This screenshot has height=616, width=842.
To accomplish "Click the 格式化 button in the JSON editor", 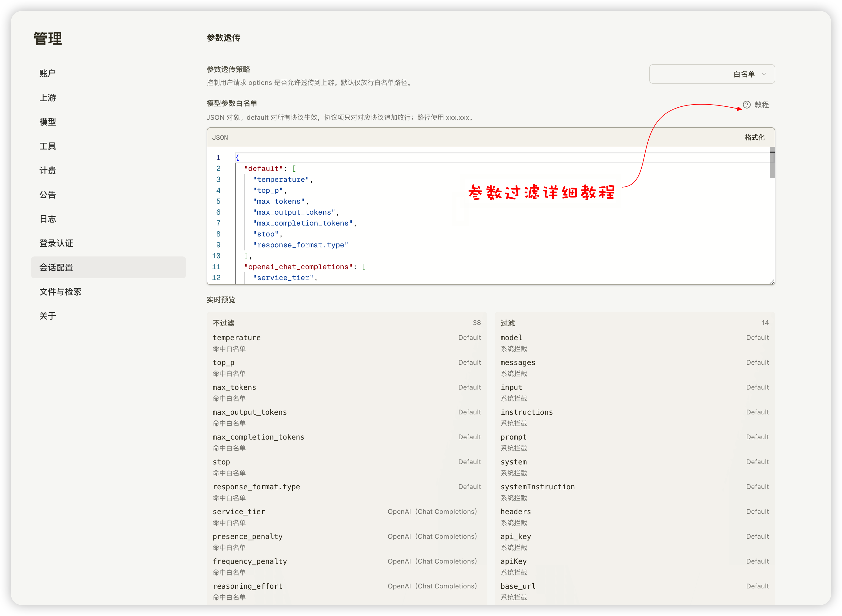I will coord(754,138).
